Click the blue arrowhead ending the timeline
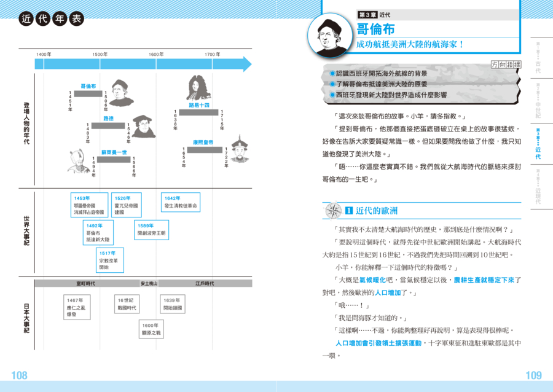This screenshot has height=392, width=553. point(248,64)
